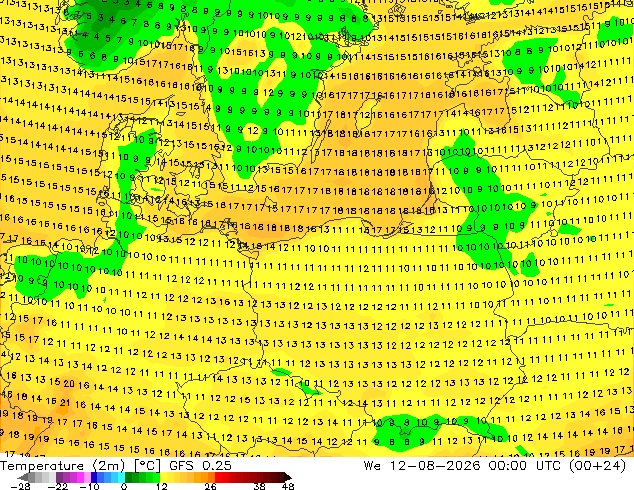Click the "12" label under the colorbar

(162, 486)
